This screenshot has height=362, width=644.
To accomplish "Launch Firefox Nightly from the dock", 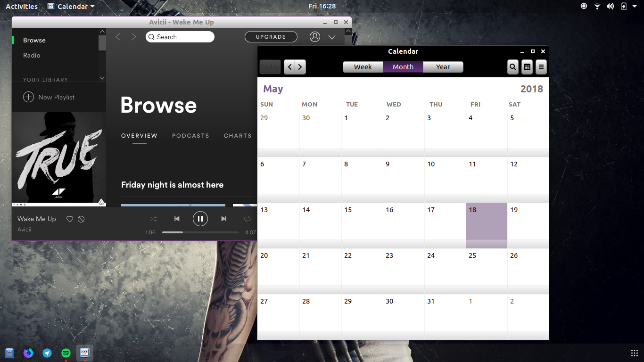I will point(28,353).
